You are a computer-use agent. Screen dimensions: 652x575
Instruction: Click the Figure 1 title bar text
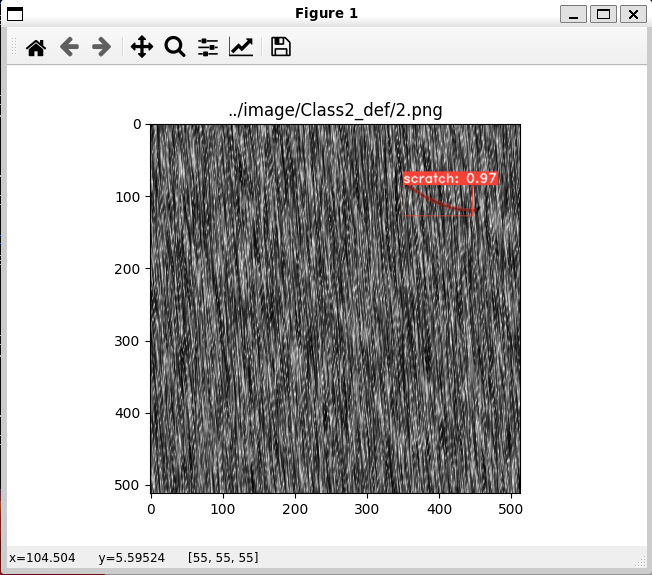click(326, 13)
